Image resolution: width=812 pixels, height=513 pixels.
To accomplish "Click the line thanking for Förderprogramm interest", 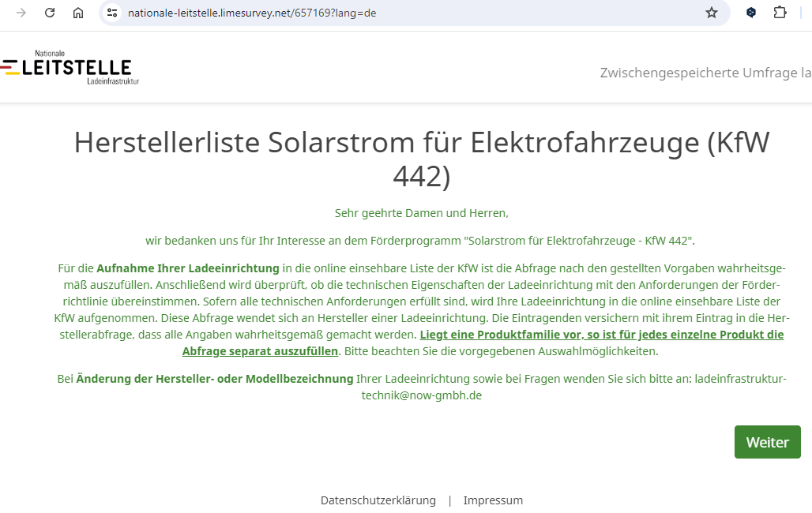I will (x=420, y=241).
